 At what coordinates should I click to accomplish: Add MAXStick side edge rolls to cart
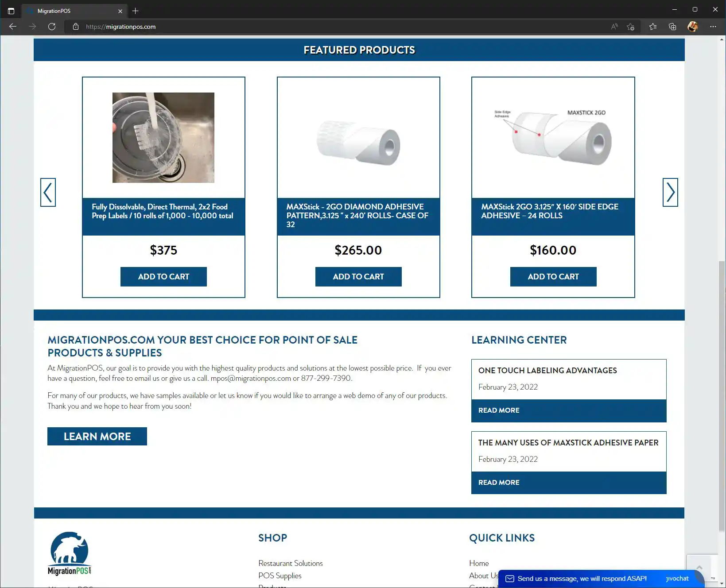(x=553, y=277)
